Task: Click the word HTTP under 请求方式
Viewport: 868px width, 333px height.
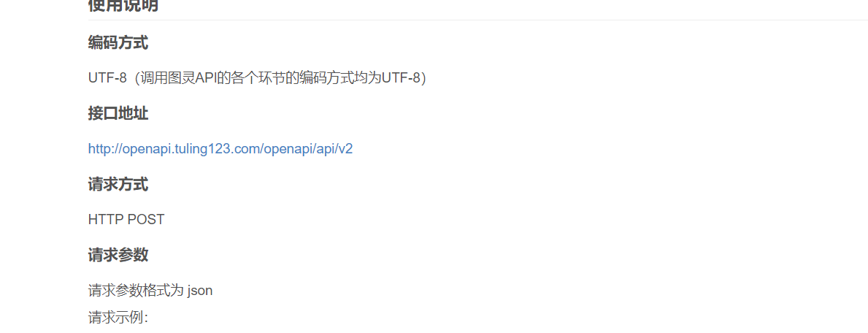Action: click(x=106, y=219)
